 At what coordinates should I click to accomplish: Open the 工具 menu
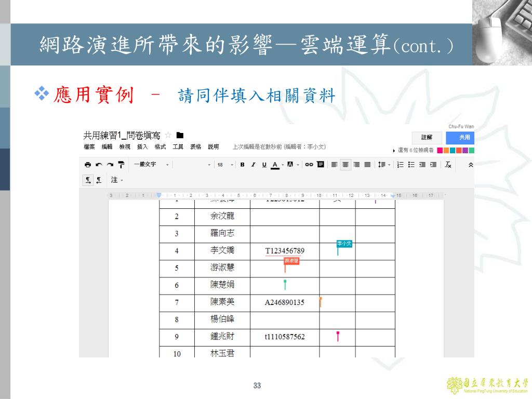tap(178, 147)
